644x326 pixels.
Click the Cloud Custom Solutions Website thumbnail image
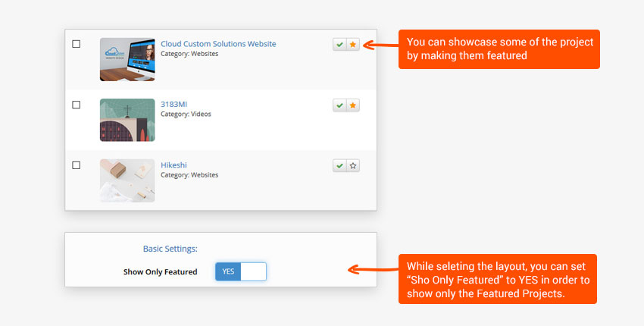coord(127,59)
